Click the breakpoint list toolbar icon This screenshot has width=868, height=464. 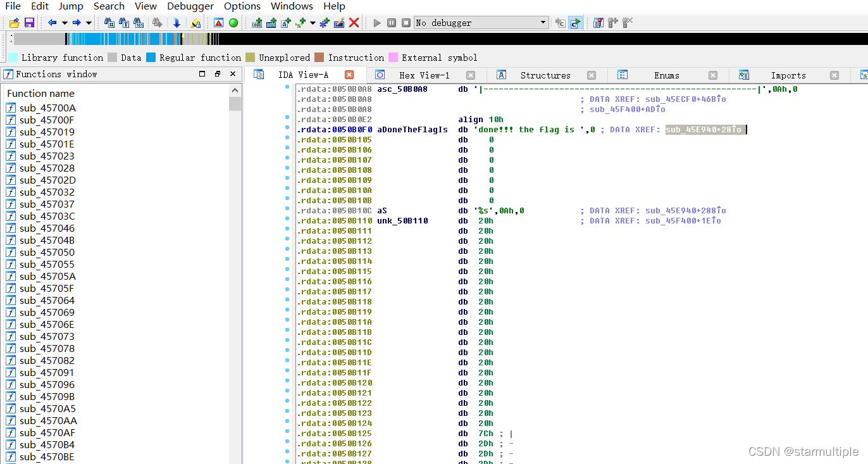pyautogui.click(x=598, y=23)
